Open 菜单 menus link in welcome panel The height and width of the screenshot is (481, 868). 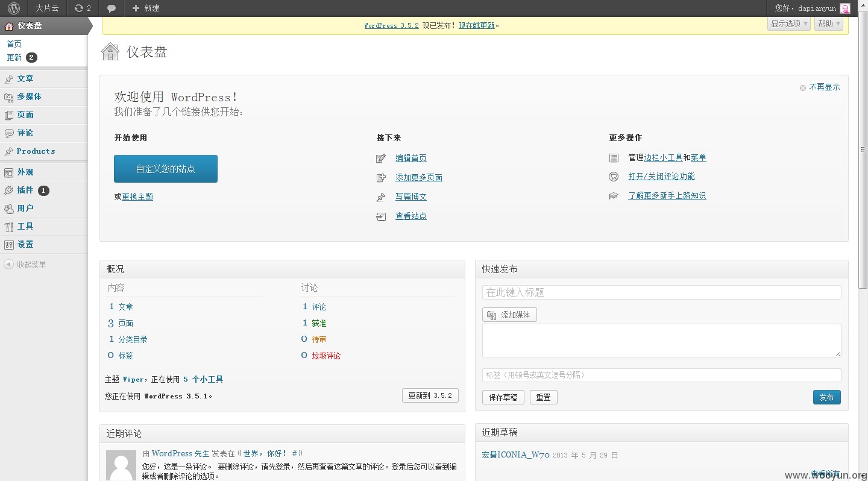pyautogui.click(x=699, y=157)
